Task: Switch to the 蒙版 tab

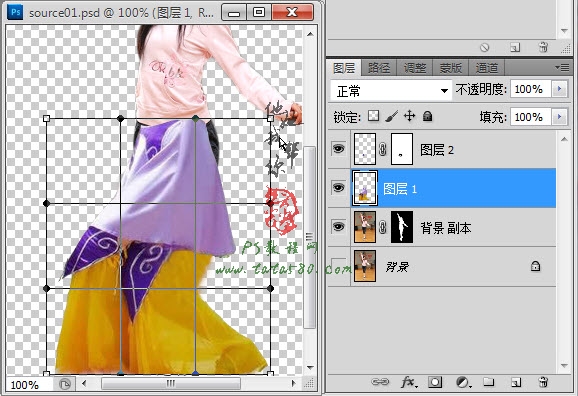Action: point(450,68)
